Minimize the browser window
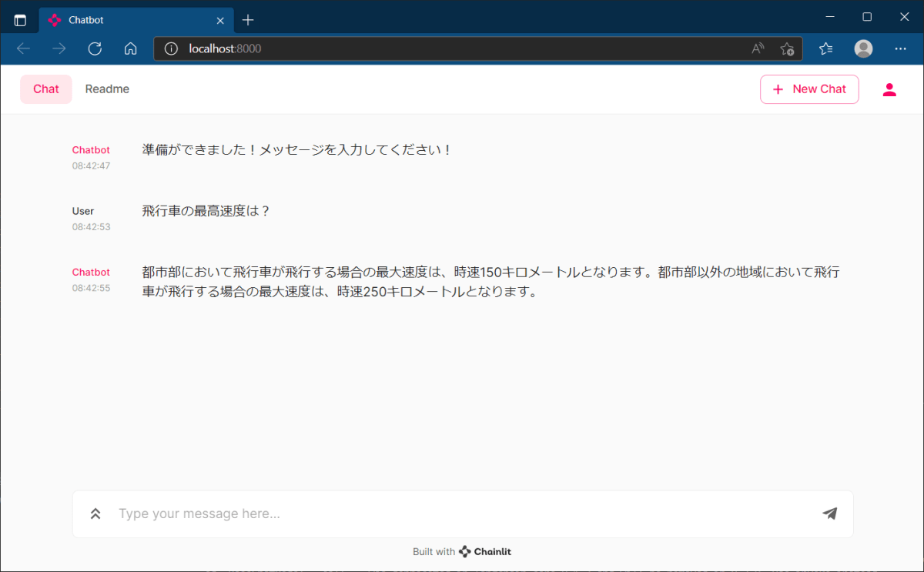924x572 pixels. pos(830,16)
